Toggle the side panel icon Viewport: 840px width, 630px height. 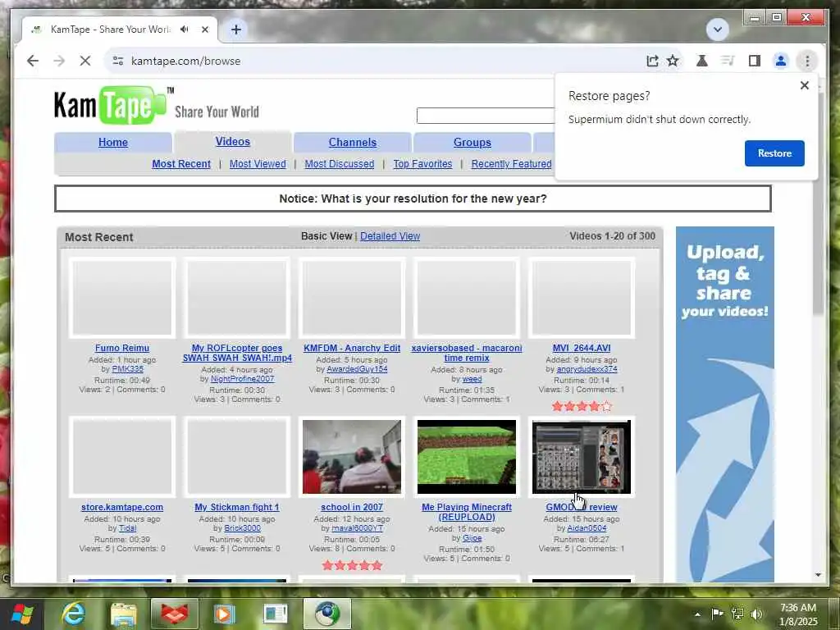(755, 61)
